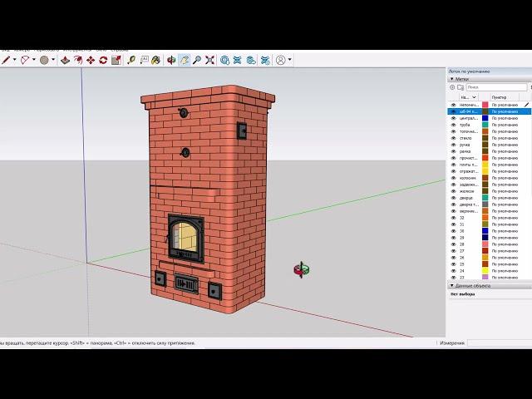Toggle visibility of the 'стекло' tag
The image size is (532, 399).
coord(453,138)
